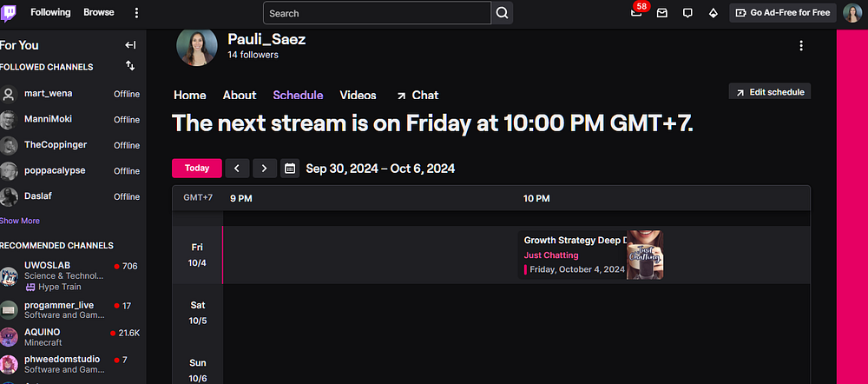Open AQUINO channel avatar
Viewport: 868px width, 384px height.
coord(9,337)
